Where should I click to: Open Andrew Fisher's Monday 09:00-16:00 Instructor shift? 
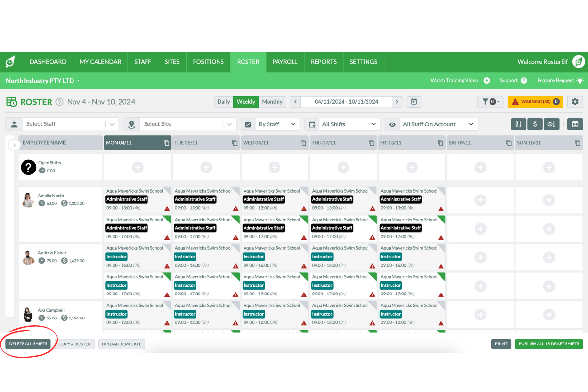pos(138,257)
